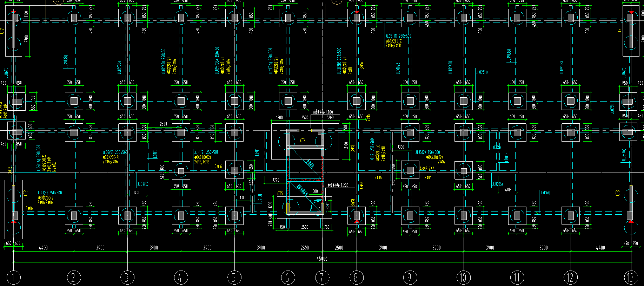Click grid axis bubble 13
This screenshot has height=286, width=644.
click(631, 278)
